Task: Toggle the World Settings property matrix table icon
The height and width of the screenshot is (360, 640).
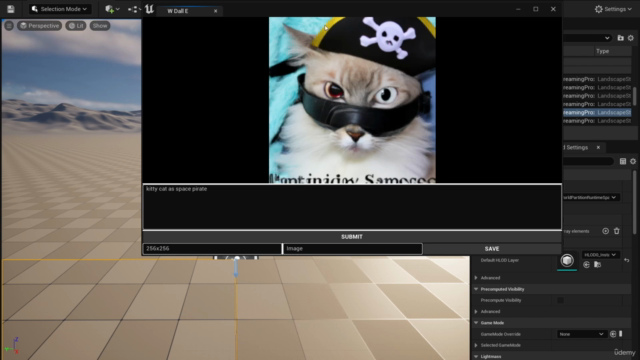Action: pyautogui.click(x=623, y=161)
